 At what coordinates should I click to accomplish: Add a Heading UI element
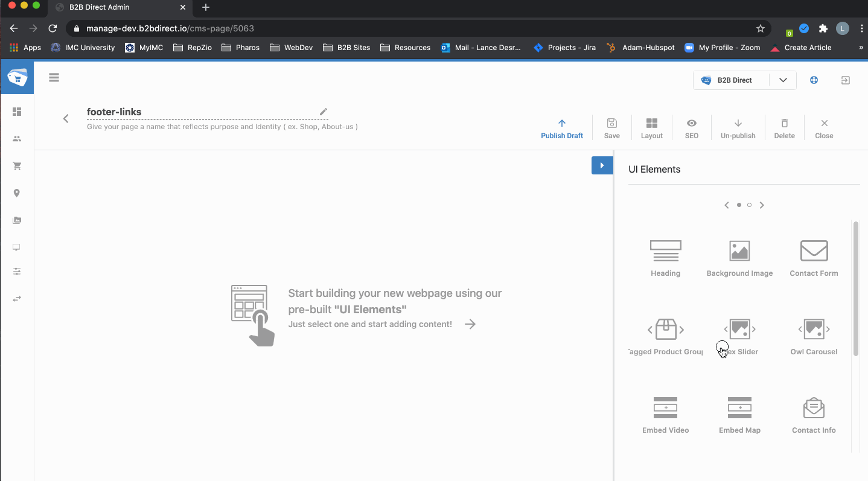pyautogui.click(x=665, y=258)
